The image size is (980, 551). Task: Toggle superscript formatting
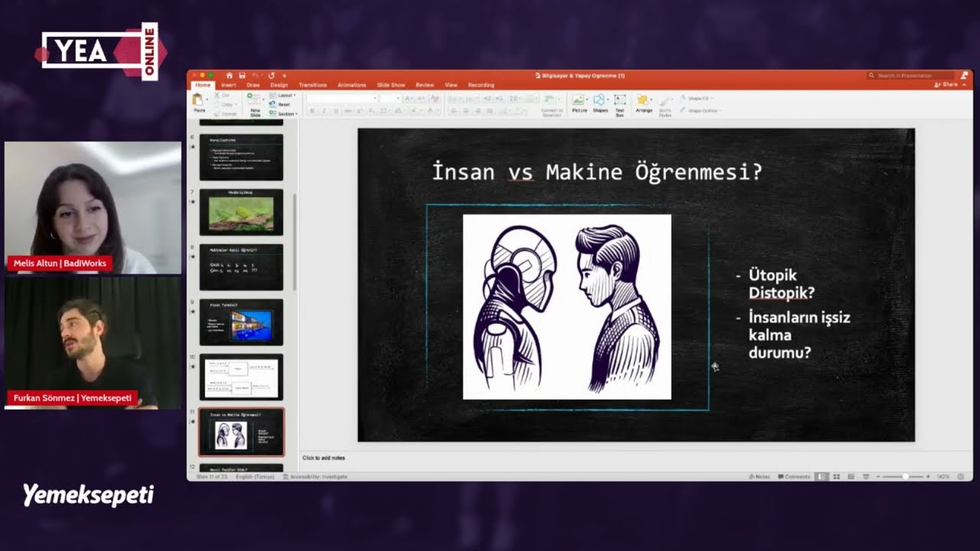[x=359, y=110]
